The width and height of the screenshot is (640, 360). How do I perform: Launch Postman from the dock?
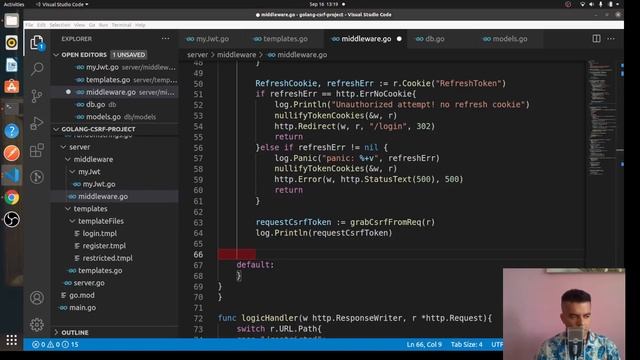(11, 153)
